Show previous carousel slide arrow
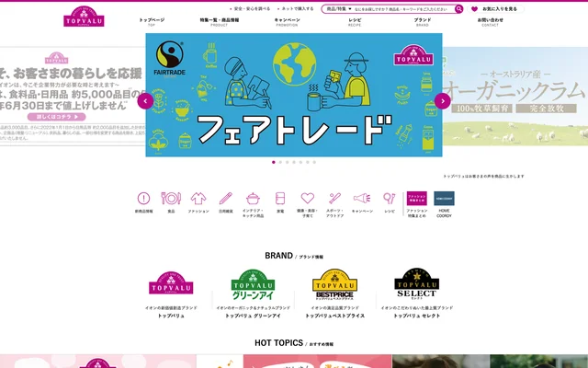This screenshot has width=588, height=368. [x=145, y=101]
